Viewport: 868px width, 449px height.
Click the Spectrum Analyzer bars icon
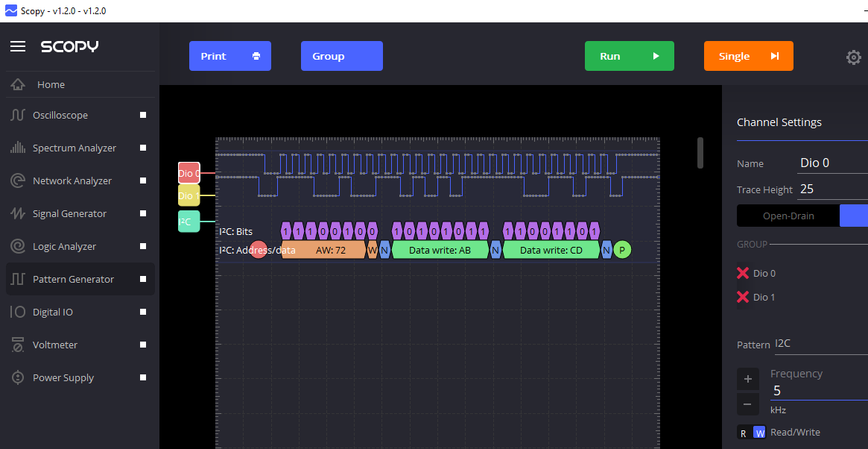tap(18, 148)
